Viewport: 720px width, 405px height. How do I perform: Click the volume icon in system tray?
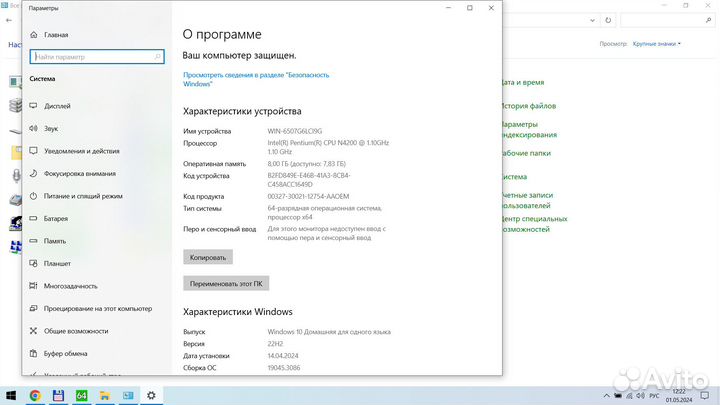tap(641, 396)
